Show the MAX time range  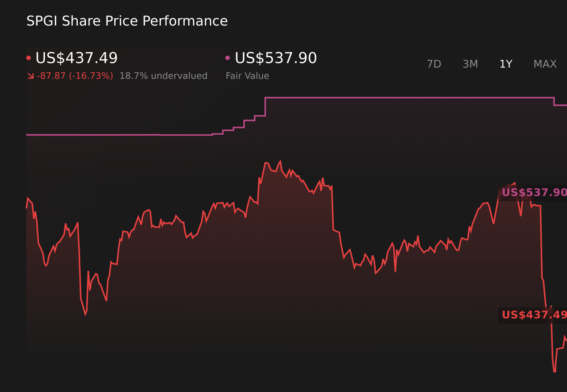[545, 64]
